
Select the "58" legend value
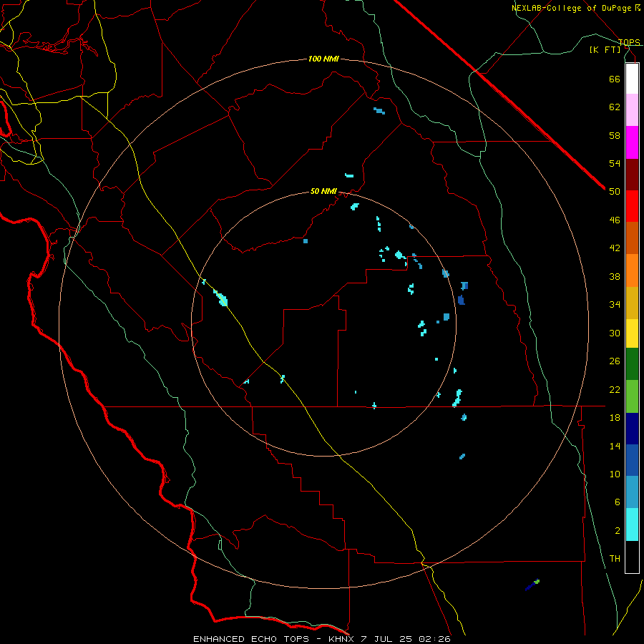click(x=615, y=135)
